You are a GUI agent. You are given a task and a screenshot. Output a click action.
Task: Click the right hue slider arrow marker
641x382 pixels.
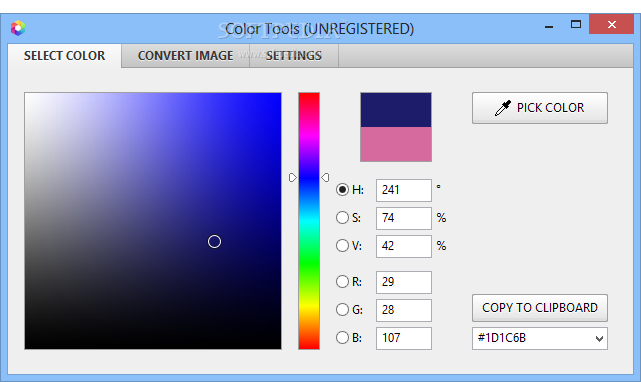325,178
